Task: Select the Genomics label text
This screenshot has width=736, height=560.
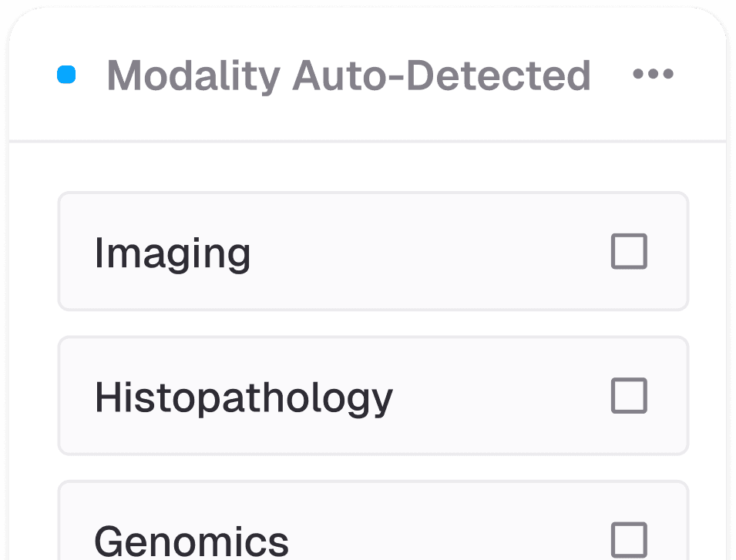Action: (191, 541)
